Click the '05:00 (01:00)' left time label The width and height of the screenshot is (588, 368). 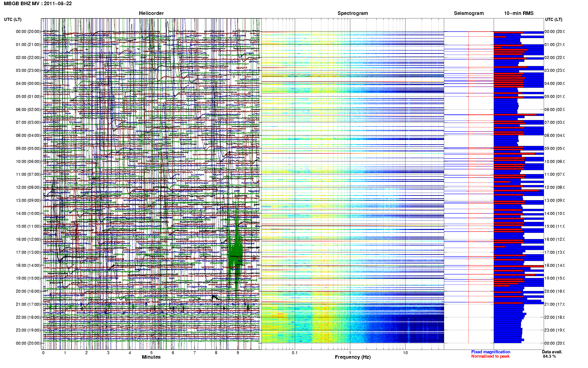point(28,96)
